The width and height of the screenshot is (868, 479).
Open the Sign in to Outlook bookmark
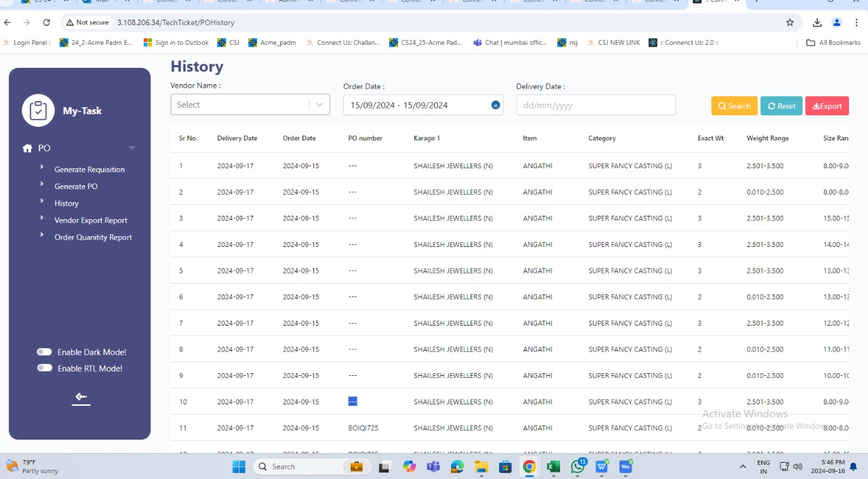(176, 42)
